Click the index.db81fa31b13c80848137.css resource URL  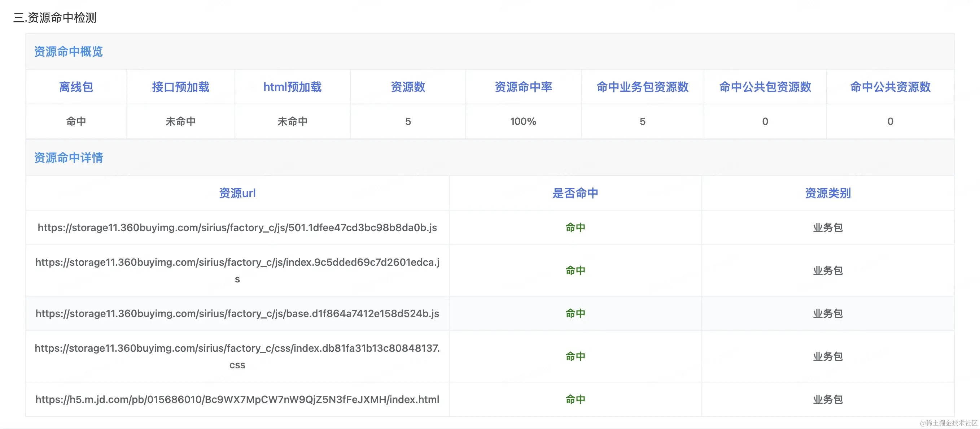click(x=237, y=348)
